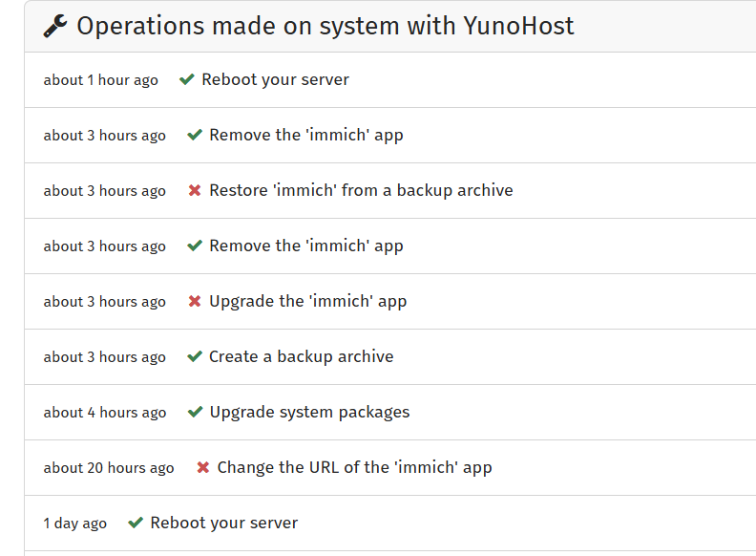756x556 pixels.
Task: Click the green checkmark beside 'Upgrade system packages'
Action: pos(195,413)
